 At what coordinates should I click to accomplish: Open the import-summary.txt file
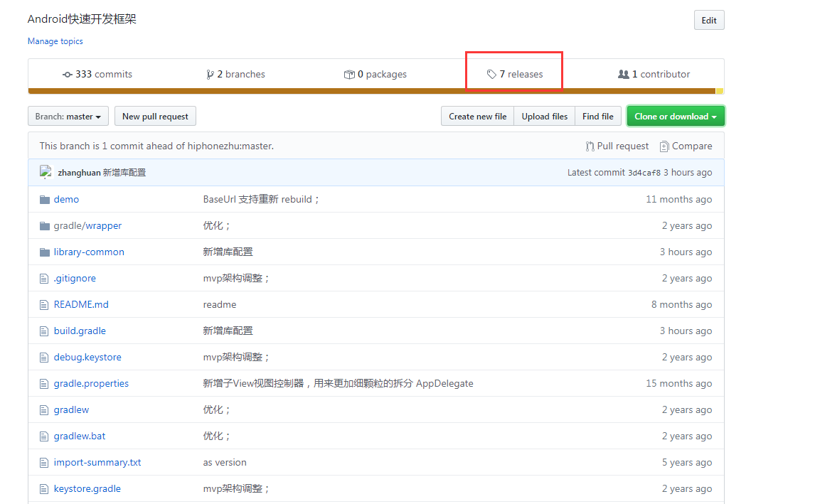(97, 463)
